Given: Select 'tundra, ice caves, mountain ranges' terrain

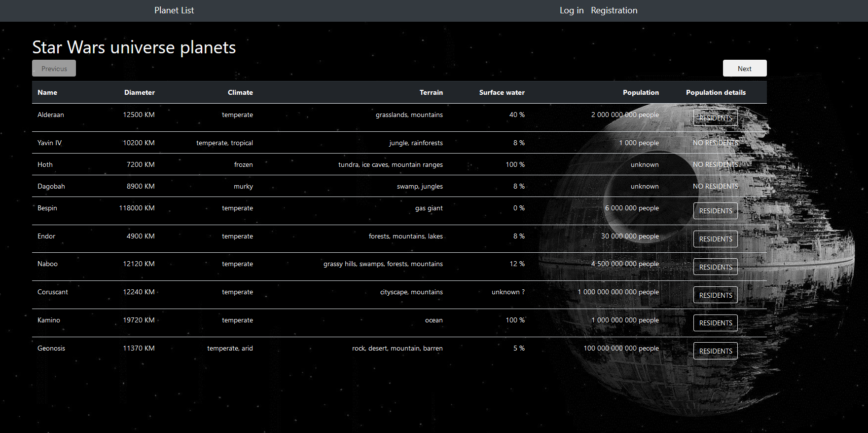Looking at the screenshot, I should point(391,164).
